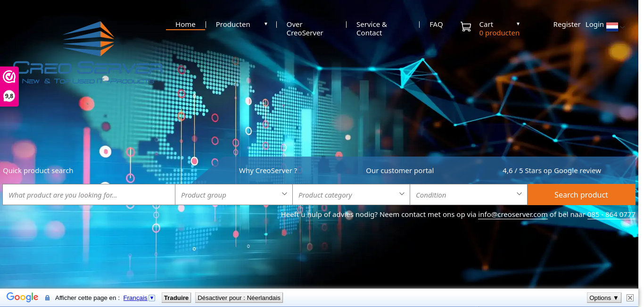The height and width of the screenshot is (307, 644).
Task: Open the Condition dropdown
Action: [x=469, y=195]
